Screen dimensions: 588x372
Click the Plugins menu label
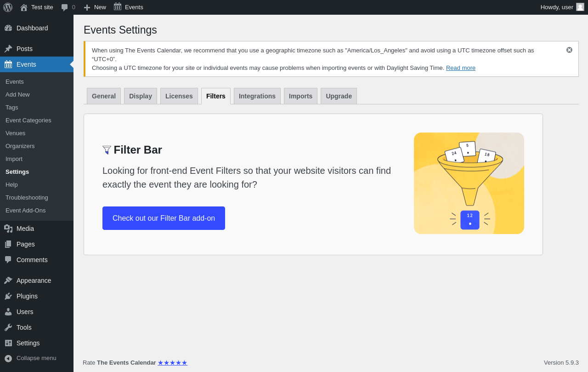(27, 296)
